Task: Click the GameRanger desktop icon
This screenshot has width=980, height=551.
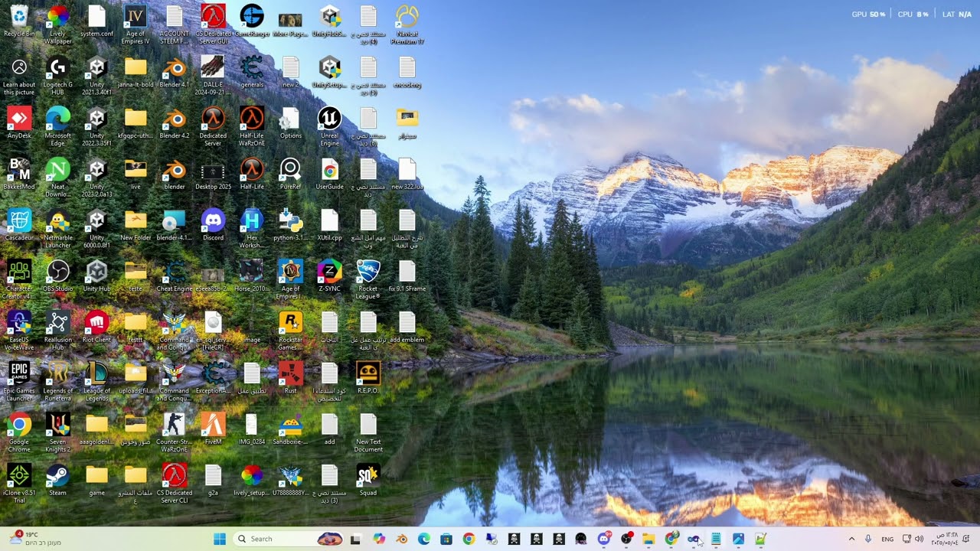Action: click(252, 21)
